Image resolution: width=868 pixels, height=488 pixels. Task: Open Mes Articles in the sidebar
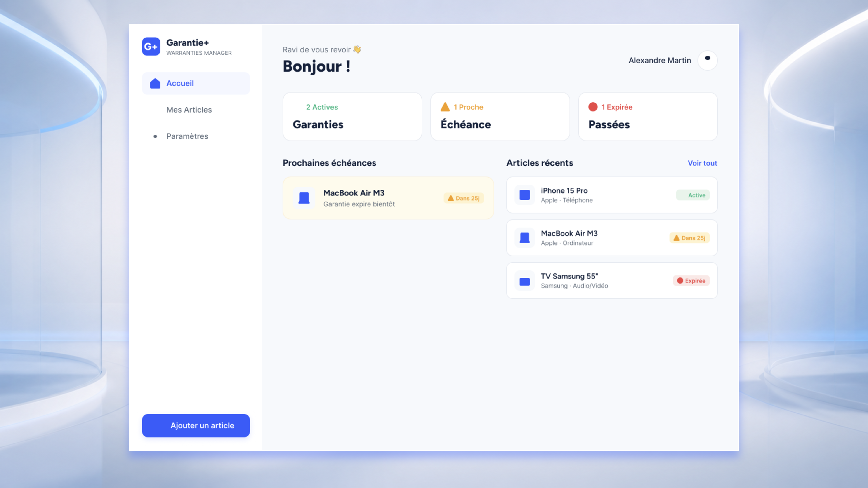[196, 110]
